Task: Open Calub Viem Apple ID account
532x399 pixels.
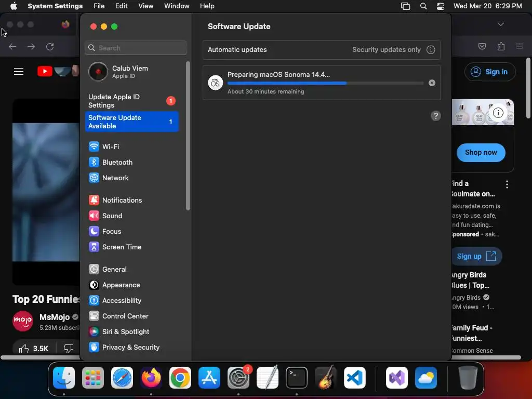Action: (131, 72)
